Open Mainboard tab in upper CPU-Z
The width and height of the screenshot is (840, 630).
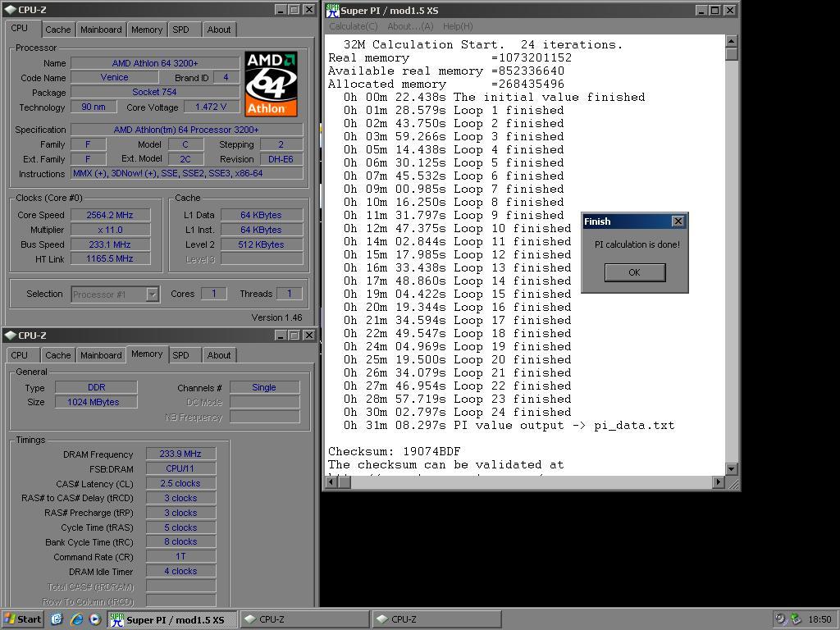101,30
